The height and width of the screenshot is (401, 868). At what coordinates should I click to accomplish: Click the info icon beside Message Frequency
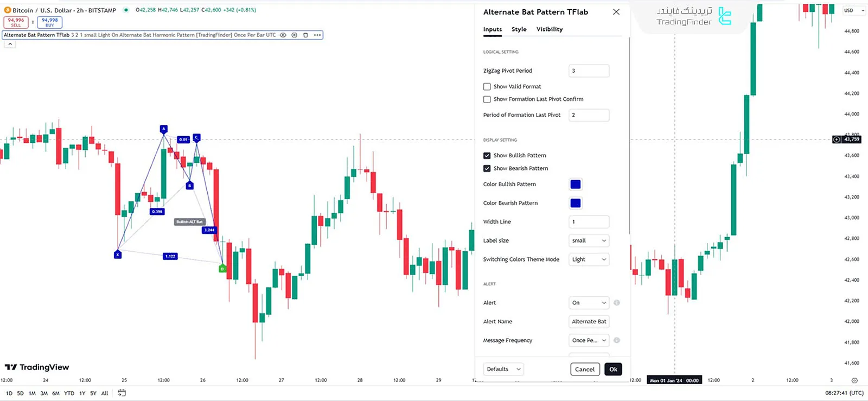[x=616, y=340]
